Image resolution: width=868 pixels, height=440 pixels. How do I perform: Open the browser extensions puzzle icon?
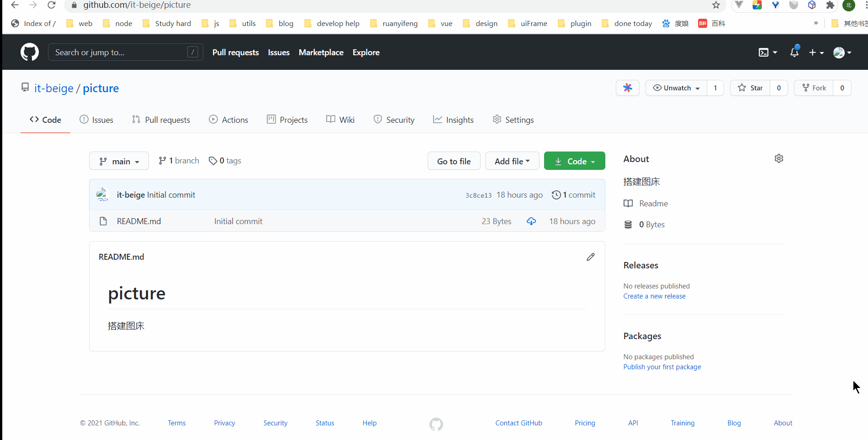click(830, 5)
